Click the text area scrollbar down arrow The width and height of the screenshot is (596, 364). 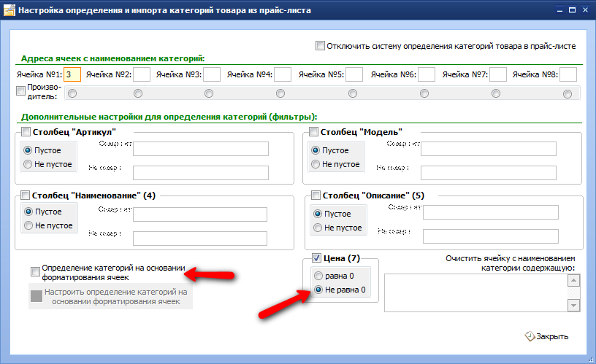point(573,305)
